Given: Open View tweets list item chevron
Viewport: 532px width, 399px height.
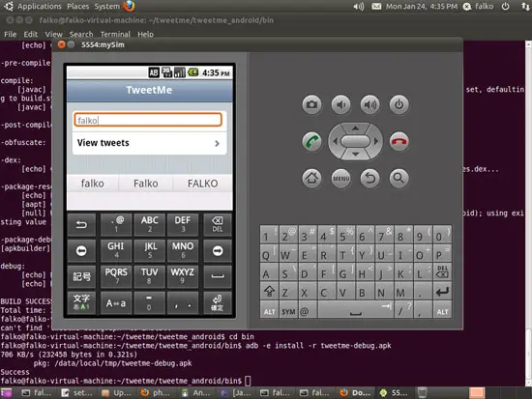Looking at the screenshot, I should pos(217,144).
